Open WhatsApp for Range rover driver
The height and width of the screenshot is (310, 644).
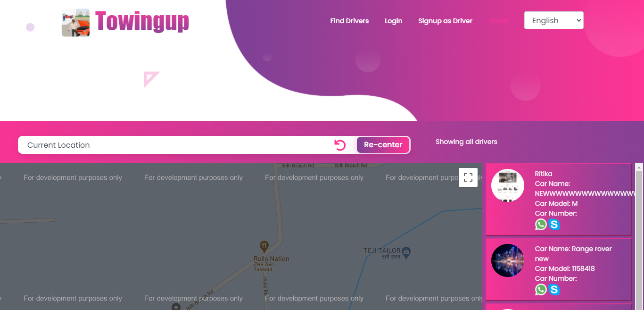(541, 290)
